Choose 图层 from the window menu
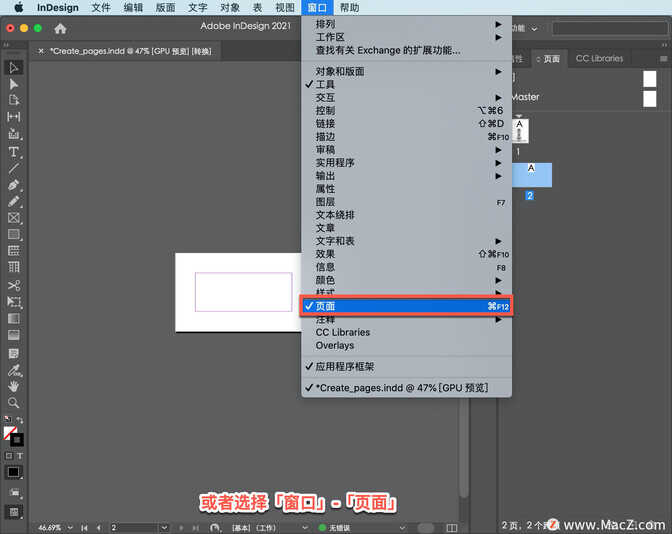Viewport: 672px width, 534px height. click(x=407, y=202)
